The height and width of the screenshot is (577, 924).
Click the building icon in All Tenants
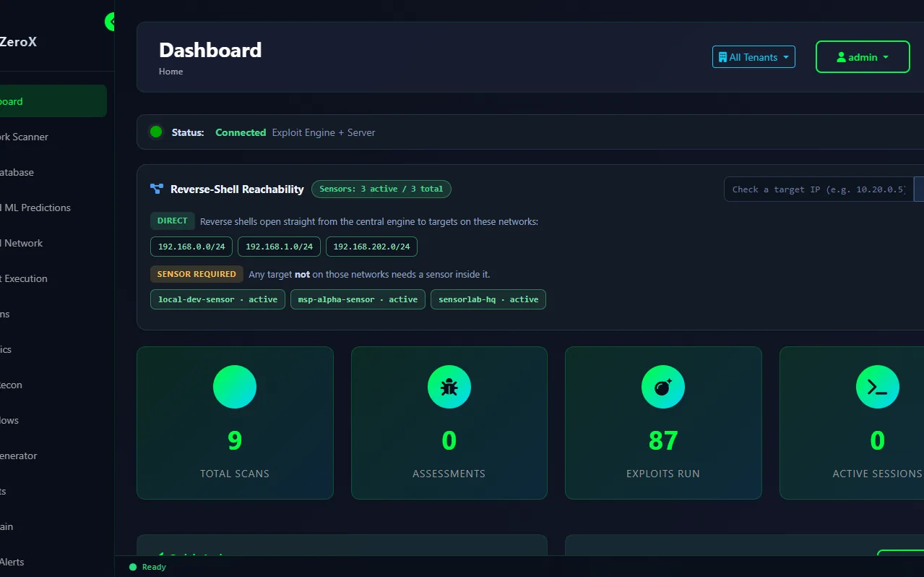[722, 57]
